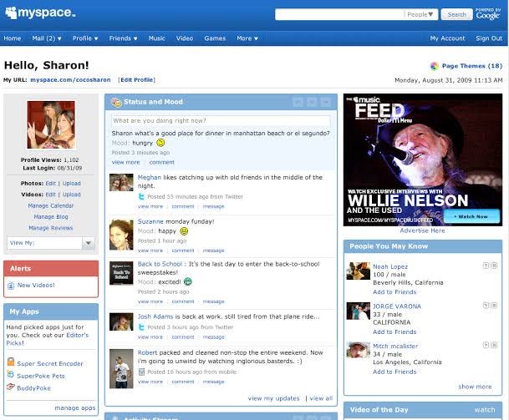This screenshot has width=509, height=420.
Task: Click the Watch Now button in ad
Action: point(471,216)
